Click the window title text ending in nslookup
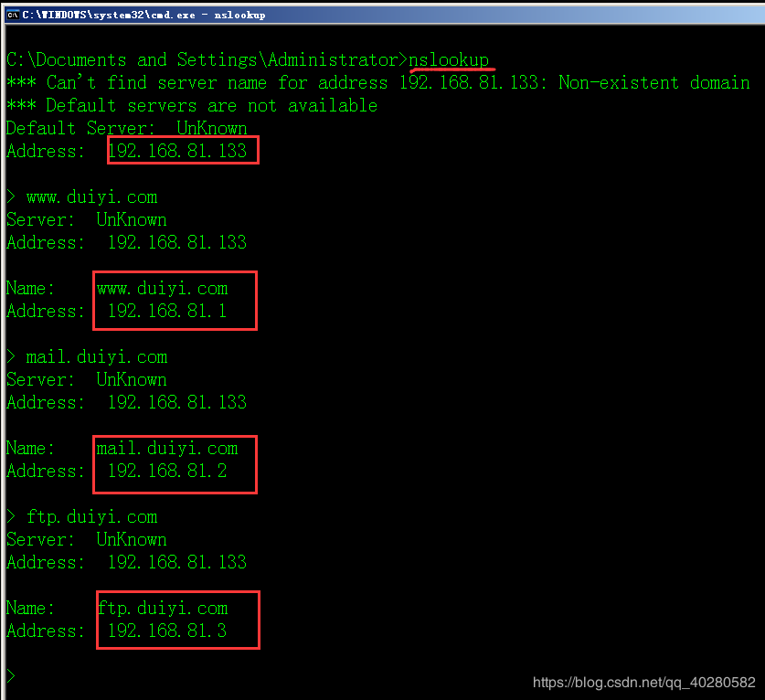765x700 pixels. 144,15
